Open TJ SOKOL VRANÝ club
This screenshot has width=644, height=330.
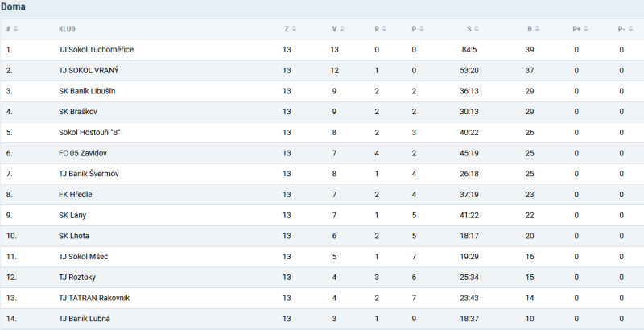[x=89, y=70]
